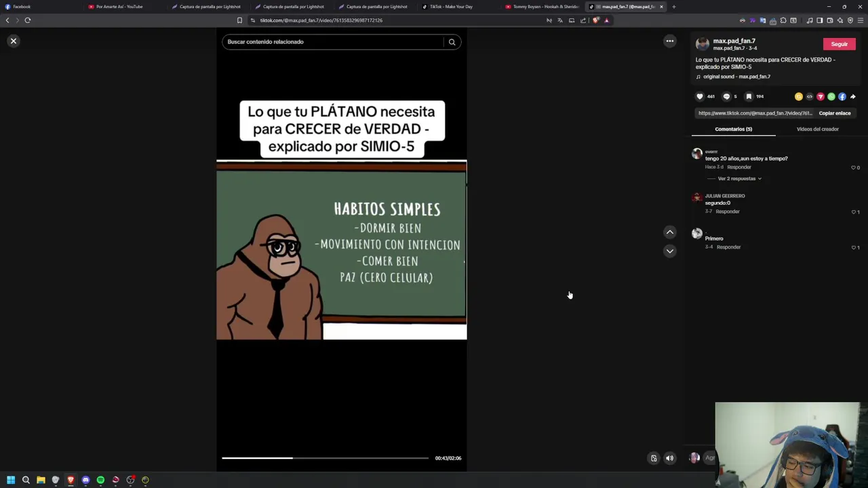This screenshot has width=868, height=488.
Task: Reply to the 'Primero' comment
Action: pyautogui.click(x=728, y=247)
